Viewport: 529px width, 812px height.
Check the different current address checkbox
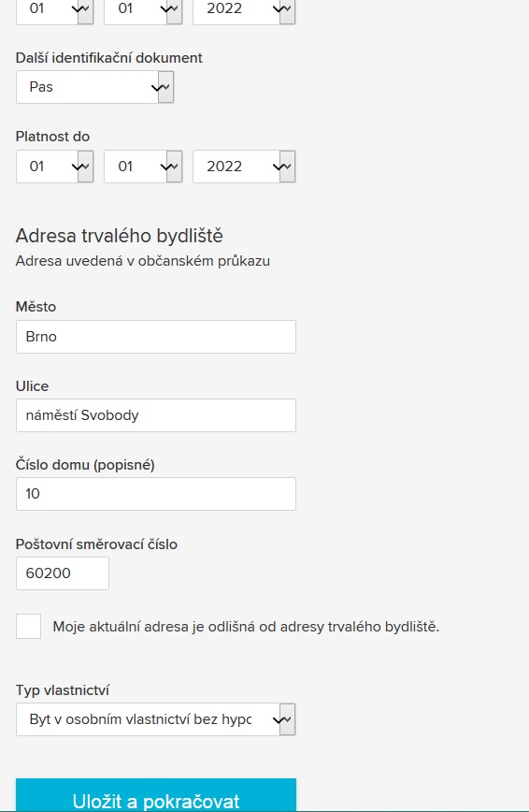pos(28,626)
